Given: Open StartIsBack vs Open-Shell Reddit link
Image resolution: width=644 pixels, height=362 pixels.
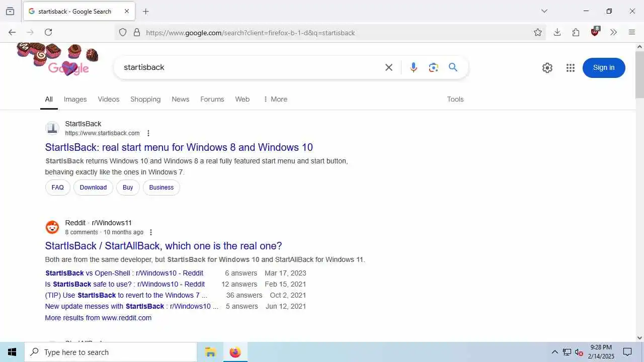Looking at the screenshot, I should pyautogui.click(x=124, y=273).
